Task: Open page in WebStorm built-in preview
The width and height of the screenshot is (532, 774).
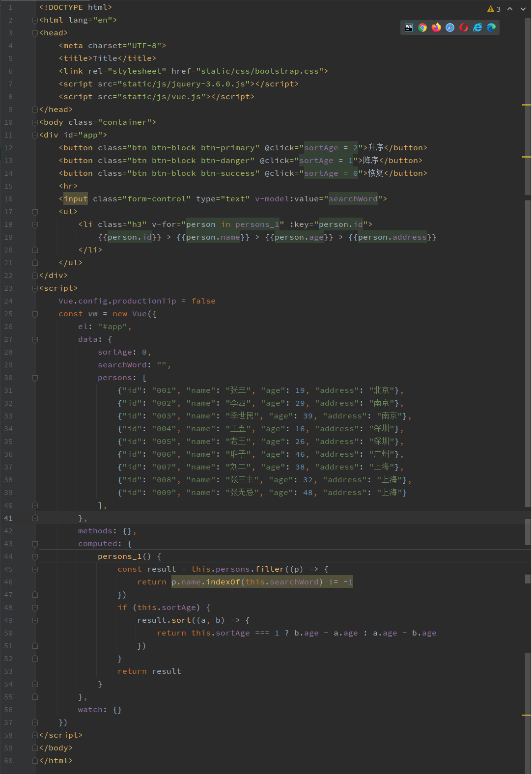Action: [409, 28]
